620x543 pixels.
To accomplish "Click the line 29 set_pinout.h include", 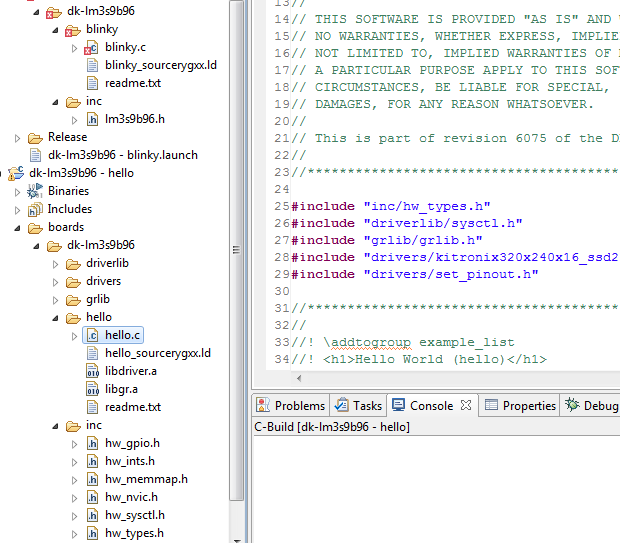I will (415, 274).
